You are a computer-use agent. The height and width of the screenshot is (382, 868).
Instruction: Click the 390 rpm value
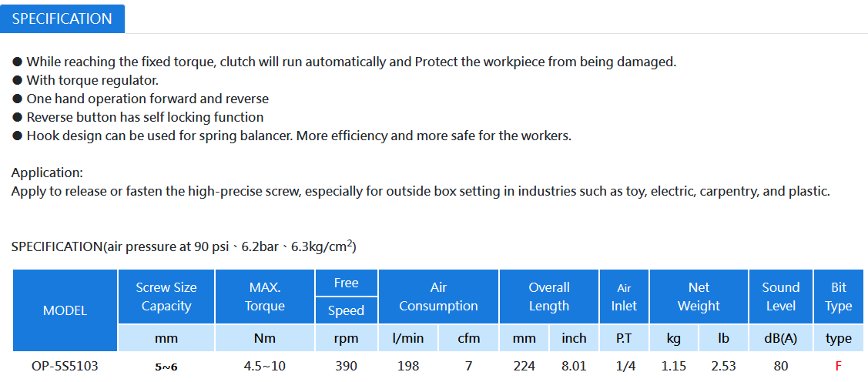coord(347,366)
